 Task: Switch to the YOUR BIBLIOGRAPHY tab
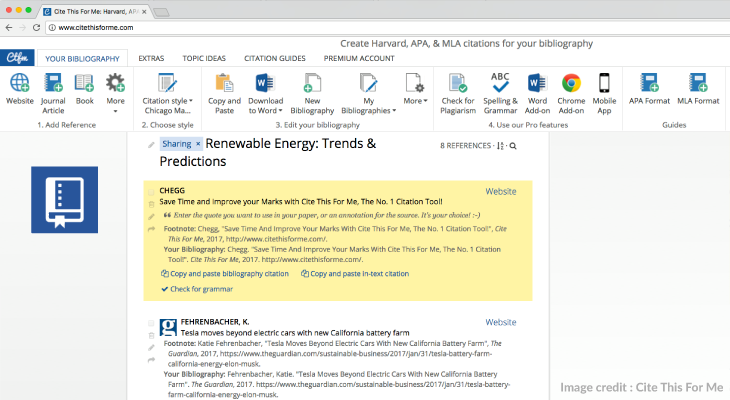pyautogui.click(x=82, y=59)
